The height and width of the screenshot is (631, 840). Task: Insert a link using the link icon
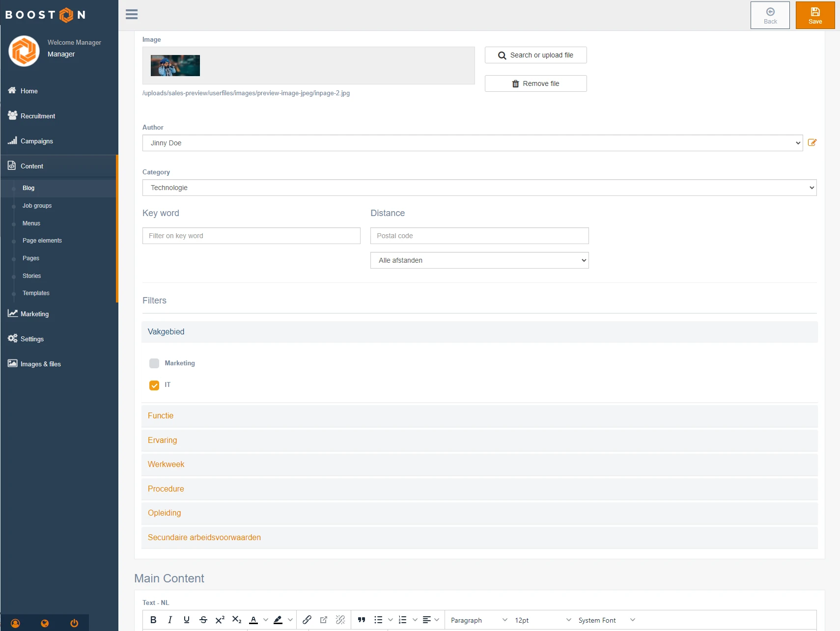(307, 620)
